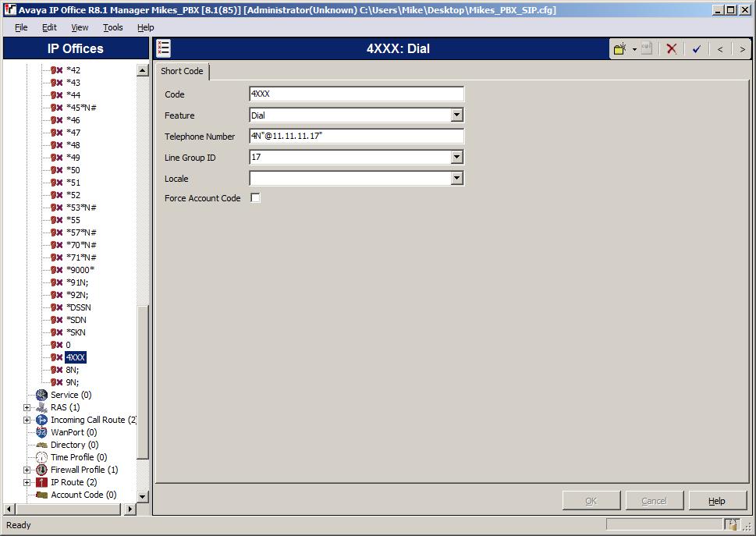756x536 pixels.
Task: Select the *50 short code
Action: tap(73, 170)
